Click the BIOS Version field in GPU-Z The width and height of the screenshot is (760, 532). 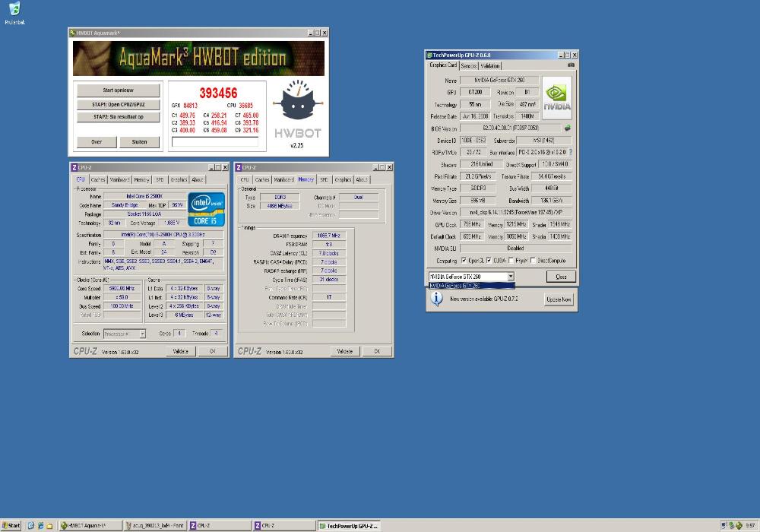pyautogui.click(x=511, y=128)
